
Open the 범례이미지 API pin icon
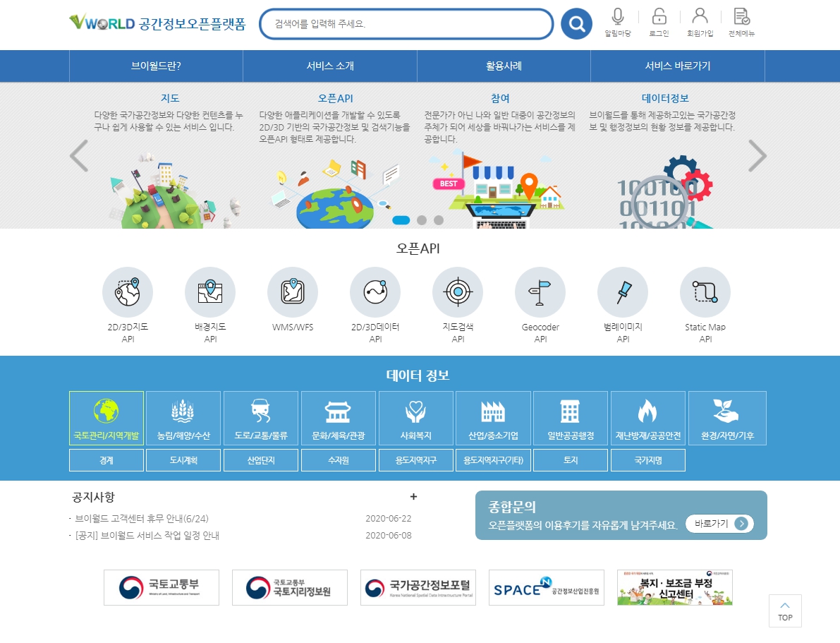point(623,292)
